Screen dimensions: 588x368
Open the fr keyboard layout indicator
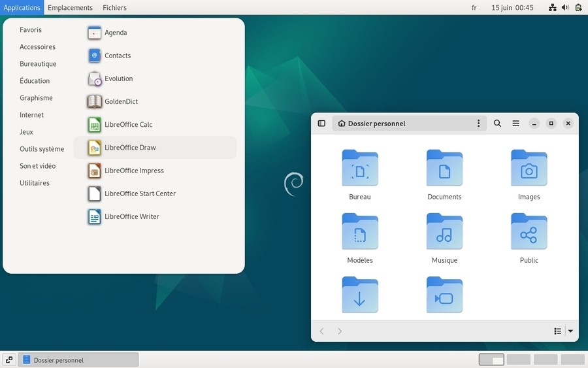(474, 7)
